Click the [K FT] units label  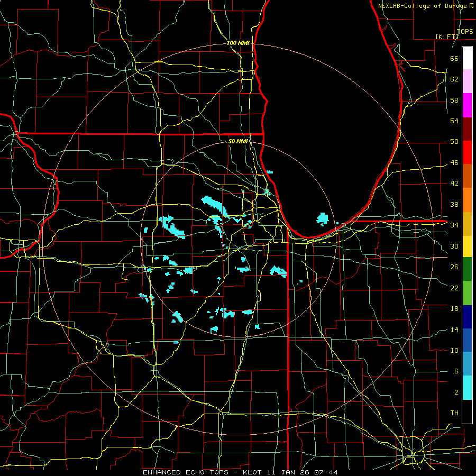pyautogui.click(x=447, y=36)
